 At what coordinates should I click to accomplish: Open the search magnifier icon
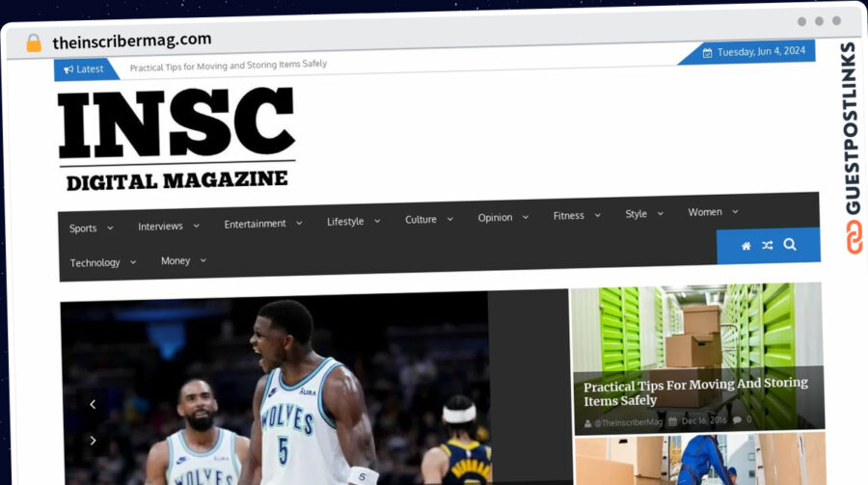[790, 244]
